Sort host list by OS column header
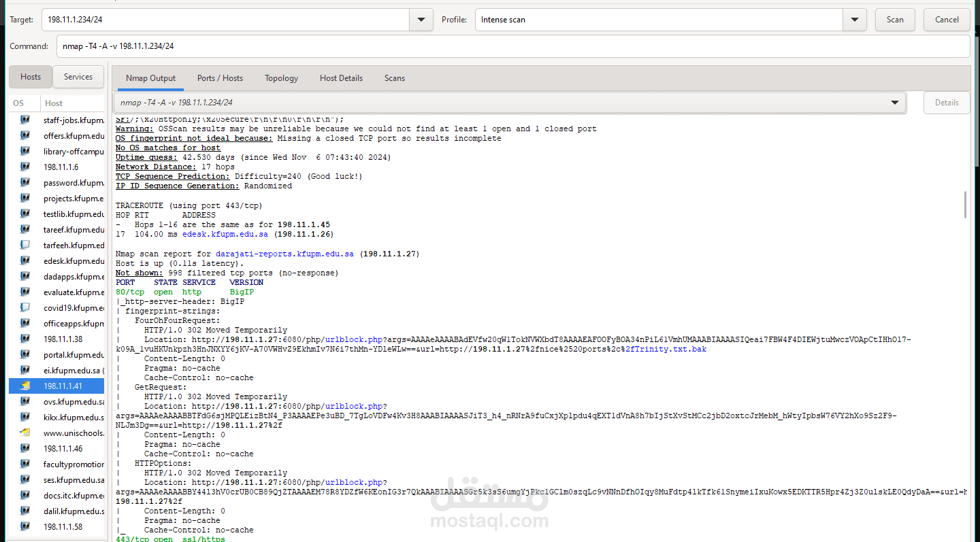The image size is (980, 542). pyautogui.click(x=24, y=103)
